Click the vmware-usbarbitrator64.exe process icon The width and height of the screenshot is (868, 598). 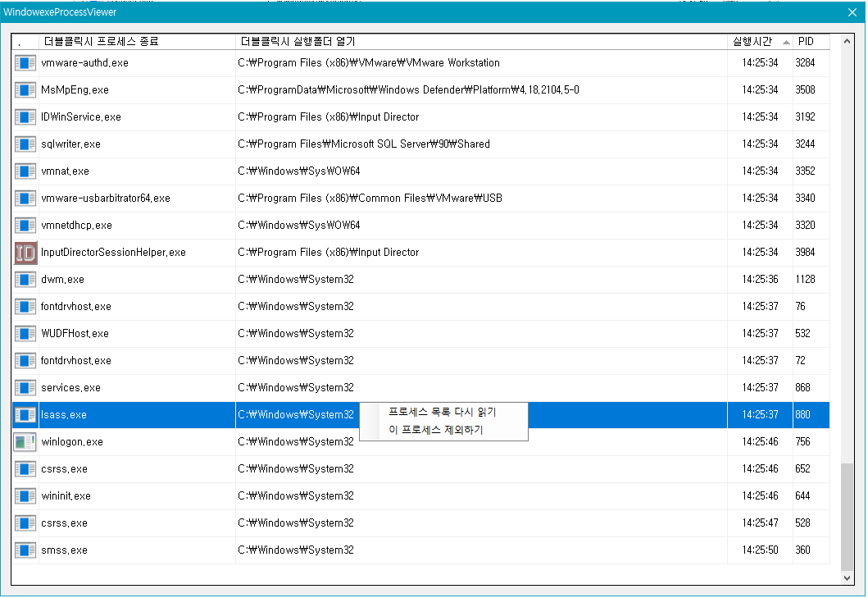[25, 199]
